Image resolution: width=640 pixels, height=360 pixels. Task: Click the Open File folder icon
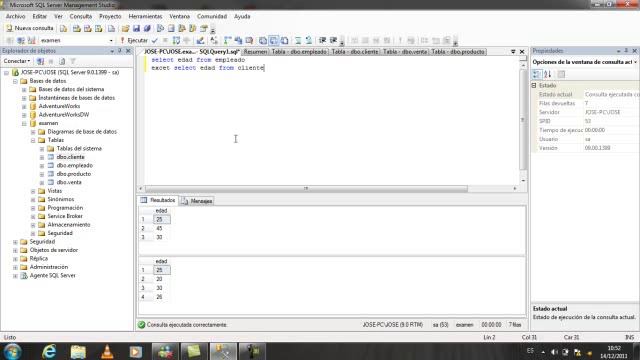(x=125, y=29)
